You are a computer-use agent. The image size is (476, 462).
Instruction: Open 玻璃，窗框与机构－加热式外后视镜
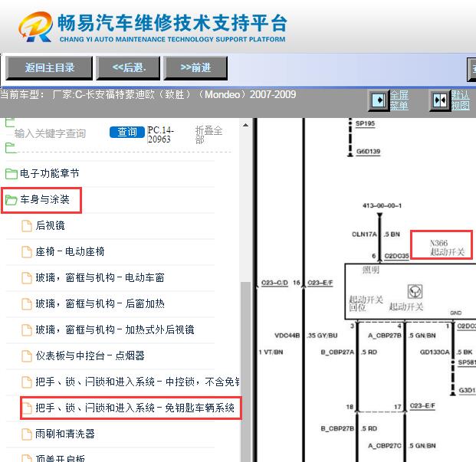point(115,329)
